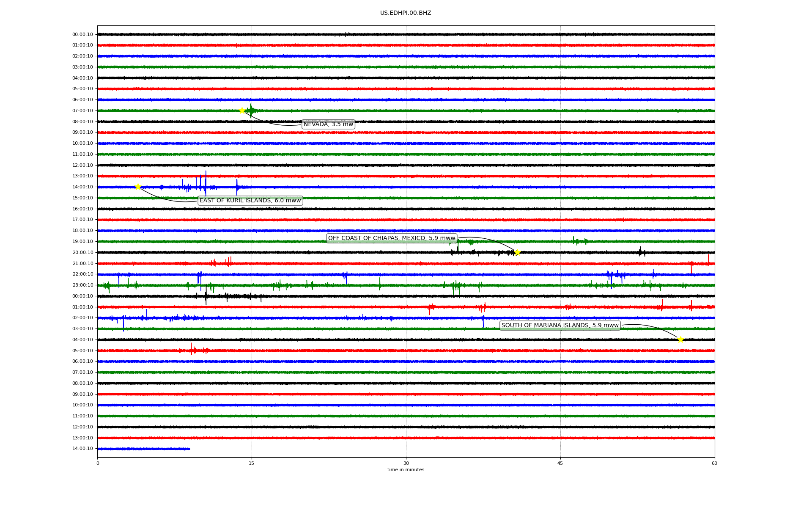Click the short truncated blue trace in the last row
Screen dimensions: 812x508
pyautogui.click(x=144, y=449)
